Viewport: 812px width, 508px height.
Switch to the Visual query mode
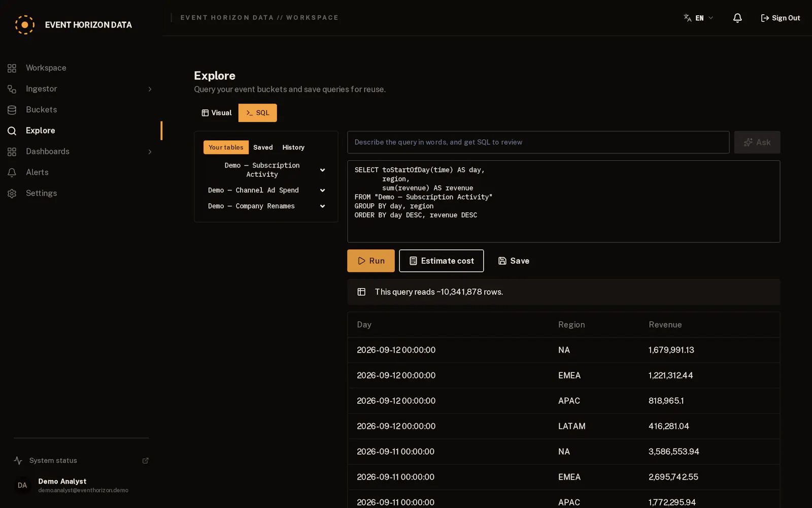click(216, 113)
